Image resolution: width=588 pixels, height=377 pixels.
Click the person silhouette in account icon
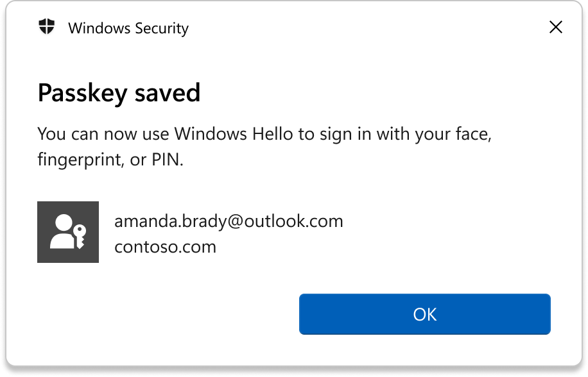62,231
